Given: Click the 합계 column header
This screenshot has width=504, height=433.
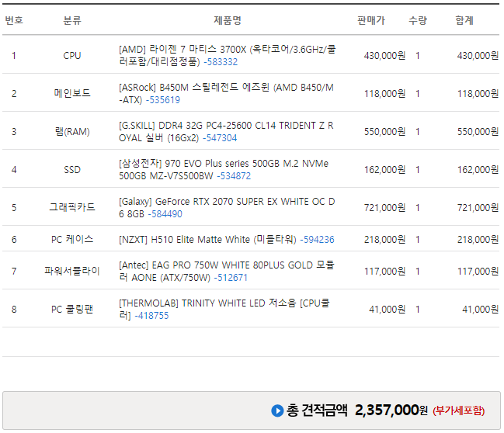Looking at the screenshot, I should click(x=464, y=20).
